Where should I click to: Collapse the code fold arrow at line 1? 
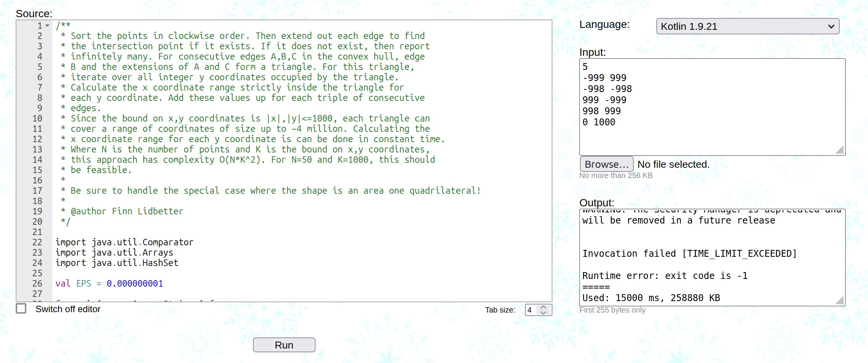pos(47,26)
